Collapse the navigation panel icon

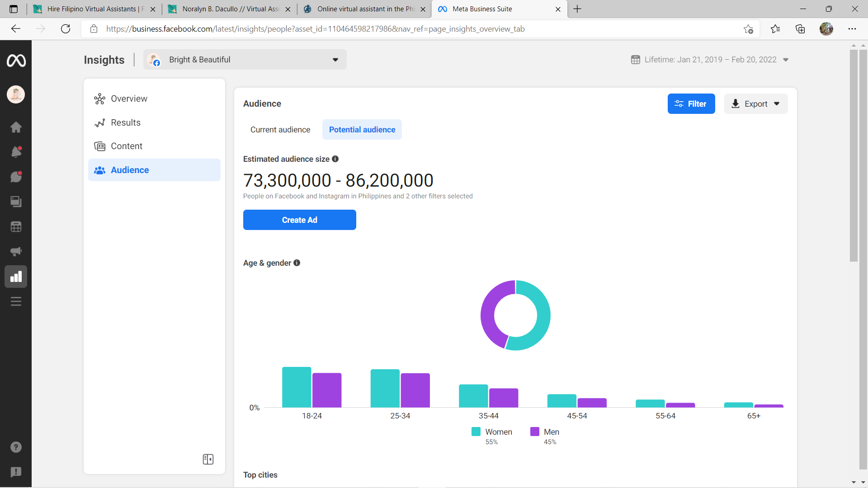(208, 459)
